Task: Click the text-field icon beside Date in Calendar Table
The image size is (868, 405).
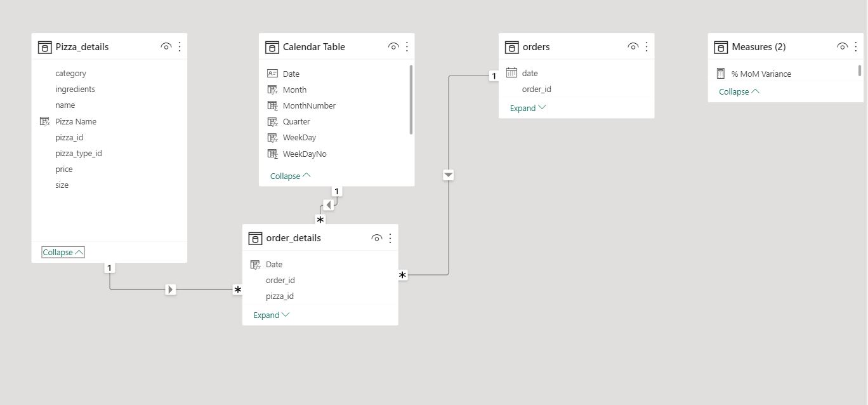Action: tap(272, 74)
